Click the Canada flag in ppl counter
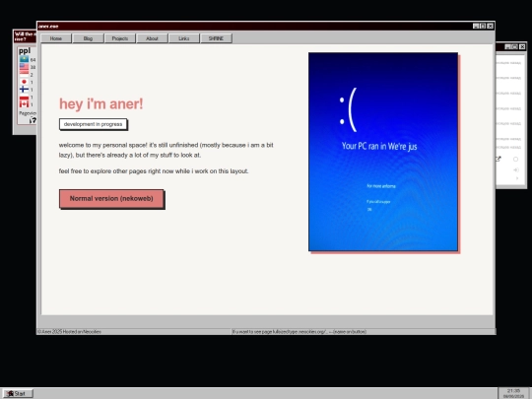The image size is (532, 399). [24, 104]
